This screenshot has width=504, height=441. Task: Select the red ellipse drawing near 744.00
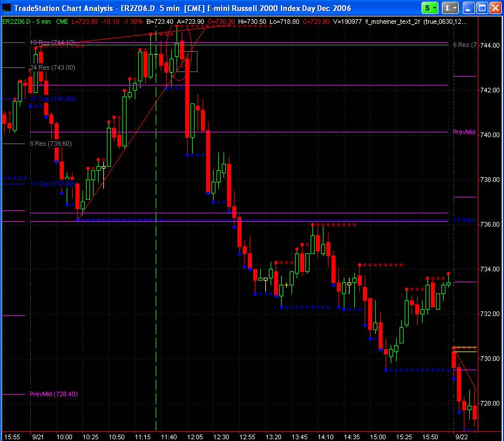coord(179,53)
